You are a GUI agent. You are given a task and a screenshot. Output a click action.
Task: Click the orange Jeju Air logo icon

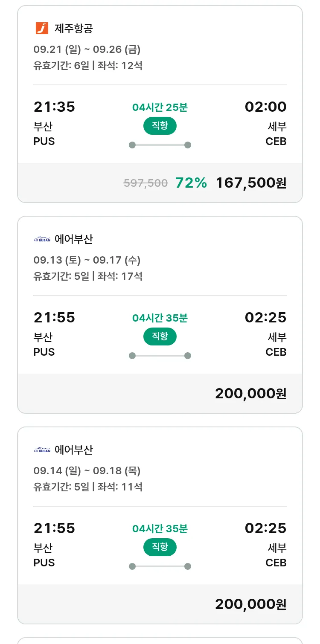coord(42,29)
